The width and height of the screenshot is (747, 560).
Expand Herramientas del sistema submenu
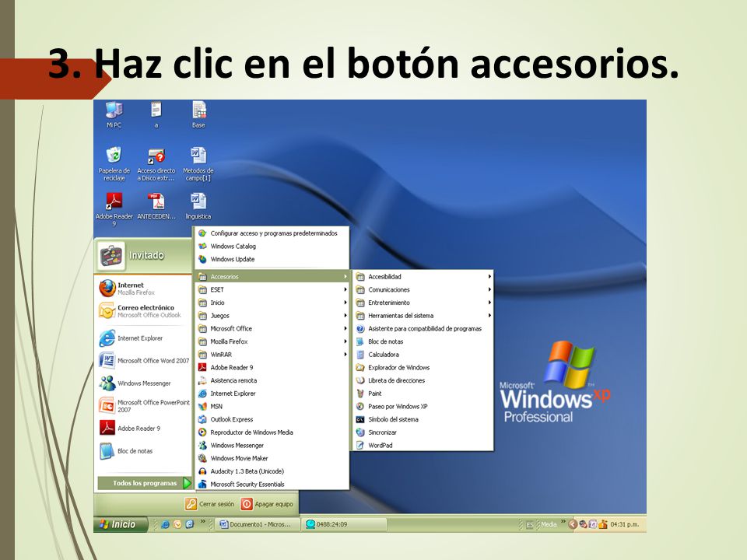[x=423, y=315]
